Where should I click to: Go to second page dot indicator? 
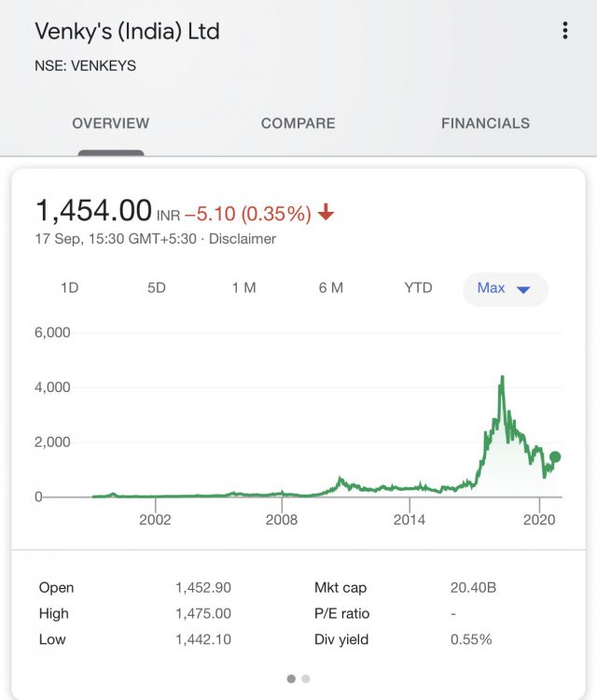tap(306, 679)
